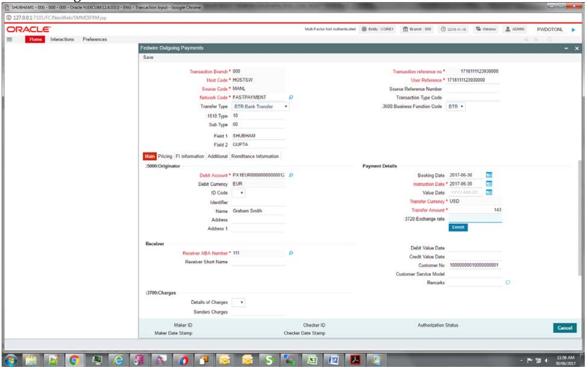
Task: Click the Cancel button
Action: (565, 328)
